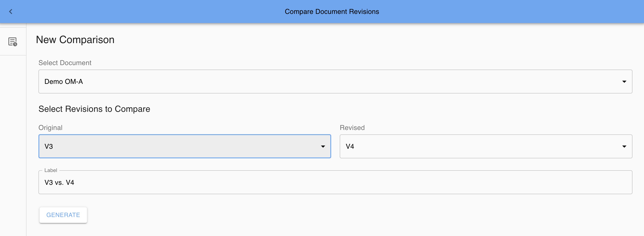Image resolution: width=644 pixels, height=236 pixels.
Task: Open the comparison history sidebar icon
Action: pyautogui.click(x=13, y=42)
